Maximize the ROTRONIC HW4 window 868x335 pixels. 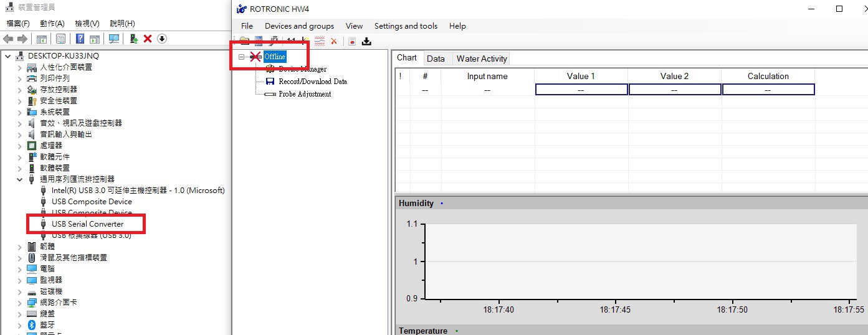point(839,9)
